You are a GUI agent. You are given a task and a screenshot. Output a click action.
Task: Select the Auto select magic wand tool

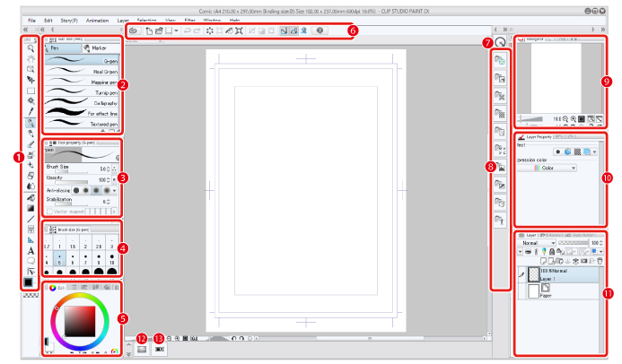tap(31, 101)
